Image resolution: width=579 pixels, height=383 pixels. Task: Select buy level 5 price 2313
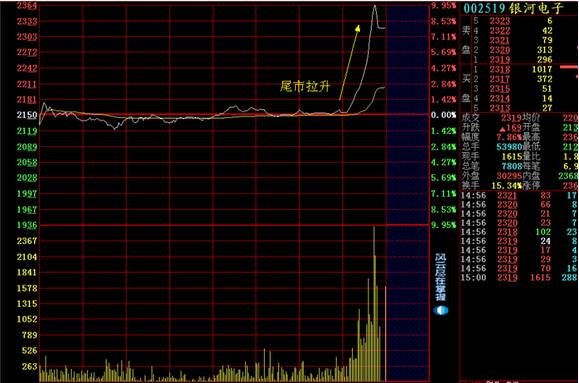coord(500,108)
